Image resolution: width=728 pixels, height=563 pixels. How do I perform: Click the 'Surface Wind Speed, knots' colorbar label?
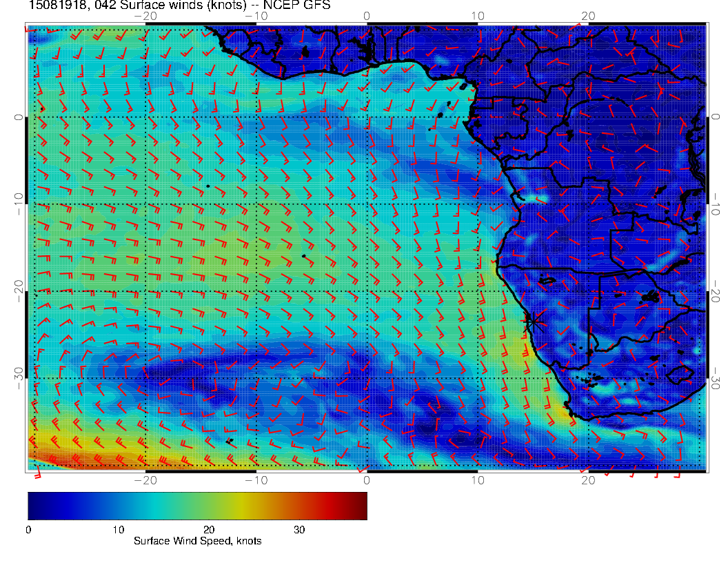tap(197, 541)
